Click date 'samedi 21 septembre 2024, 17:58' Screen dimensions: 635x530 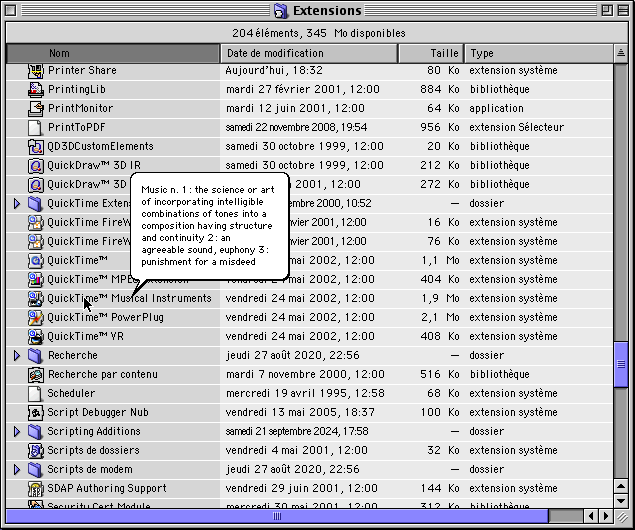pos(297,432)
